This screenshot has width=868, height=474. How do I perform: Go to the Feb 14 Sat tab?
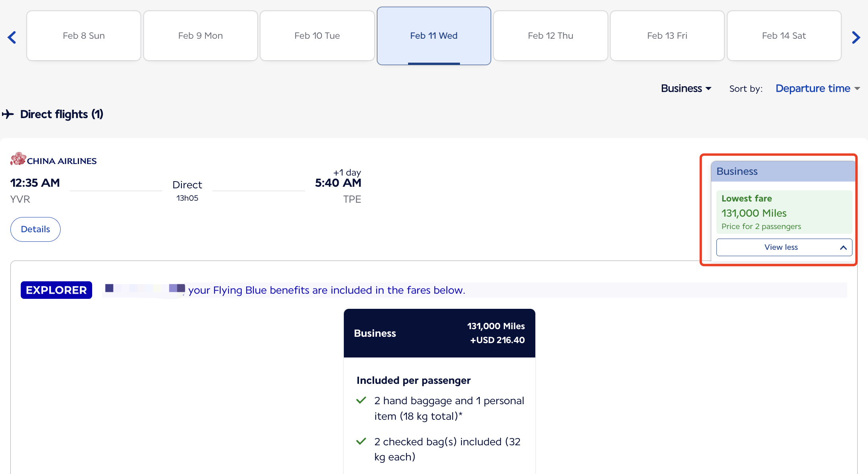[x=784, y=36]
